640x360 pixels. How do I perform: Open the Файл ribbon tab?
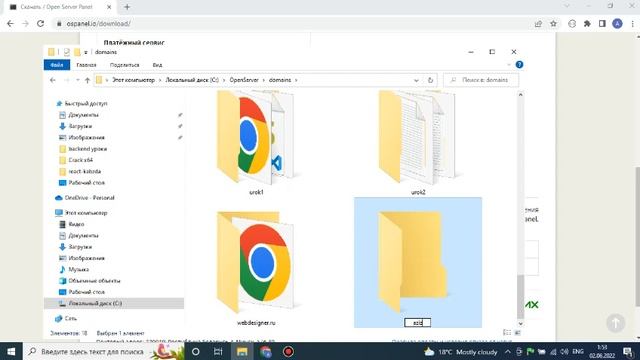point(57,65)
